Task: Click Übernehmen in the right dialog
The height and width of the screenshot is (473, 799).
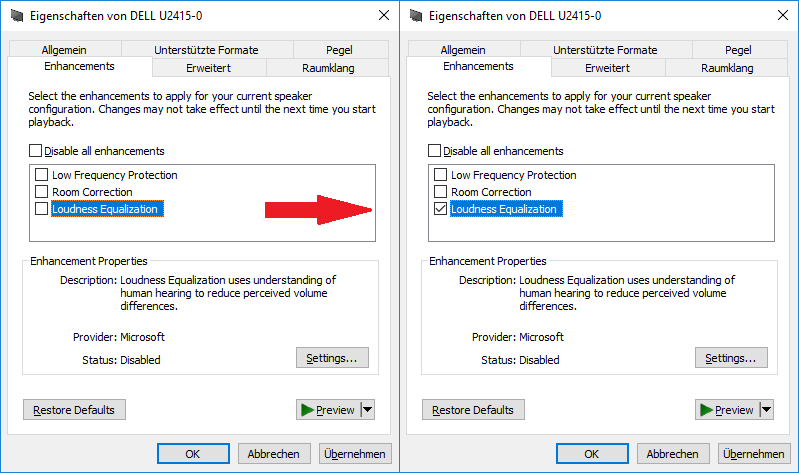Action: click(754, 454)
